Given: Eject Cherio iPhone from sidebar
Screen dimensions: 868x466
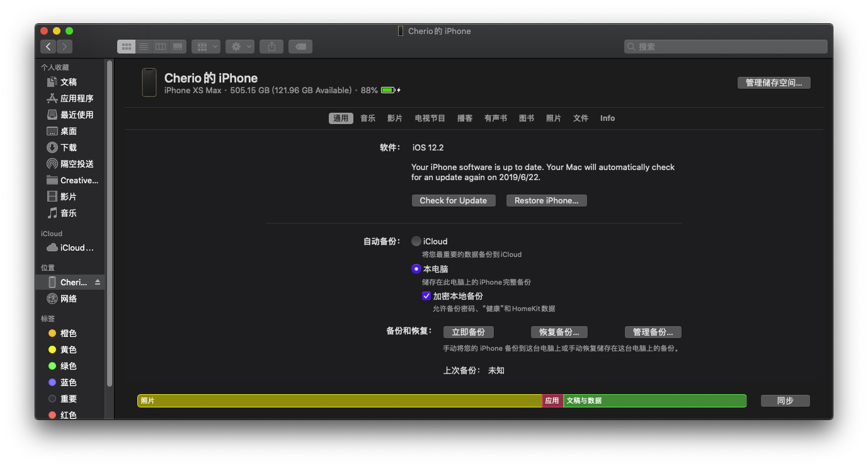Looking at the screenshot, I should pyautogui.click(x=98, y=283).
